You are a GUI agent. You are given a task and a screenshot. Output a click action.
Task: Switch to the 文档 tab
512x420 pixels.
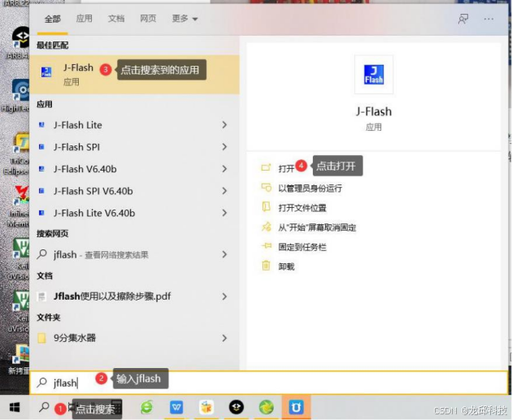pyautogui.click(x=116, y=19)
